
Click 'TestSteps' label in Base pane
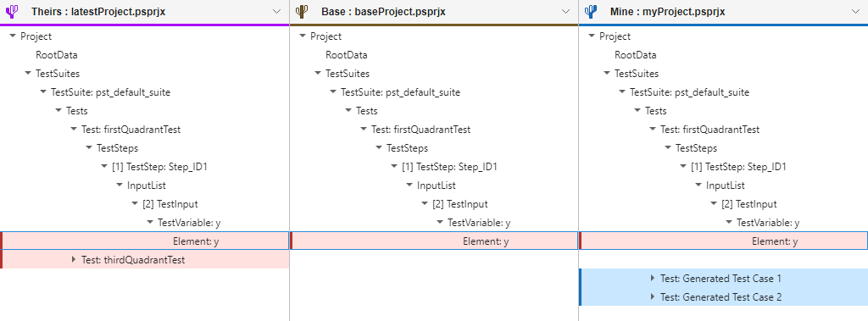tap(407, 148)
